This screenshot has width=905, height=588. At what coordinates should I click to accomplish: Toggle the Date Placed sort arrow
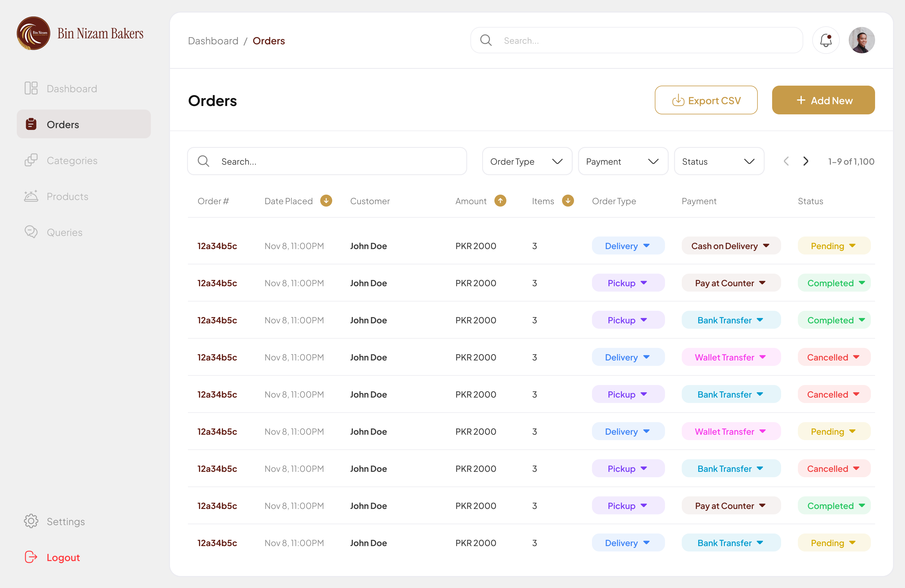point(326,201)
